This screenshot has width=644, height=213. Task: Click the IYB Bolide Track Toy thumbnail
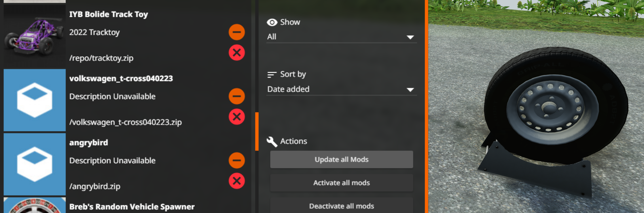tap(35, 36)
